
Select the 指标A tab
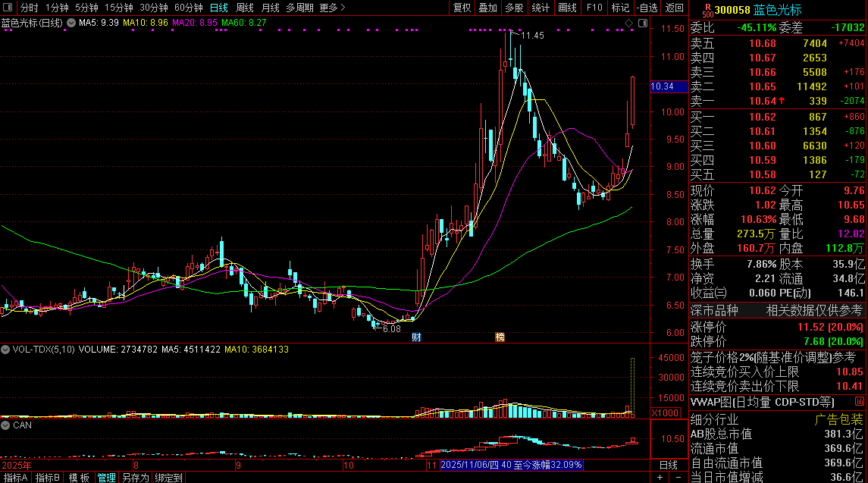15,478
